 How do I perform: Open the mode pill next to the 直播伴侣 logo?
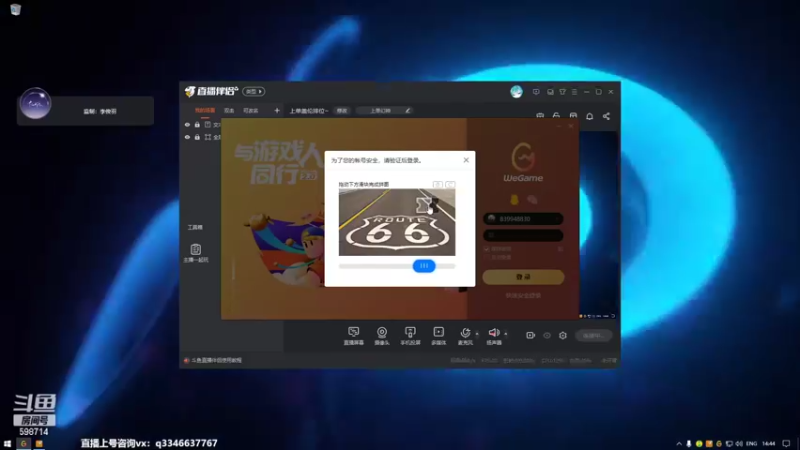point(254,91)
